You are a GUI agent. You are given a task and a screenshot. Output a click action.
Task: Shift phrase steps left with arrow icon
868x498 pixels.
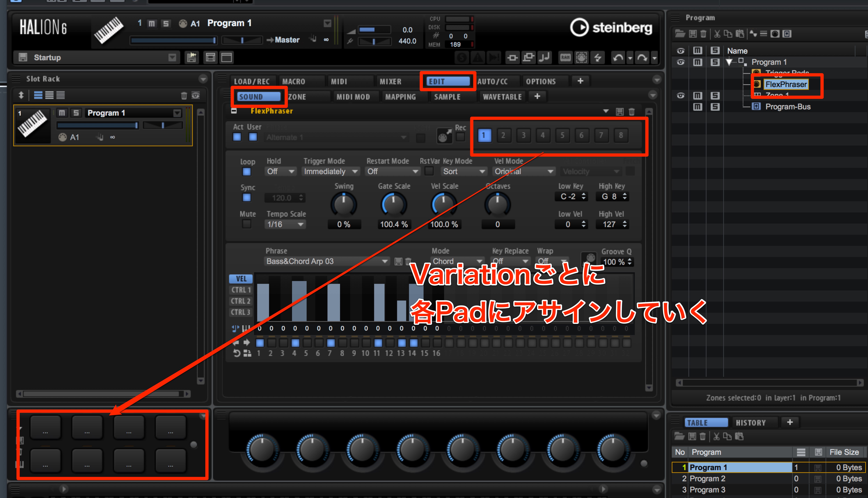pos(236,342)
